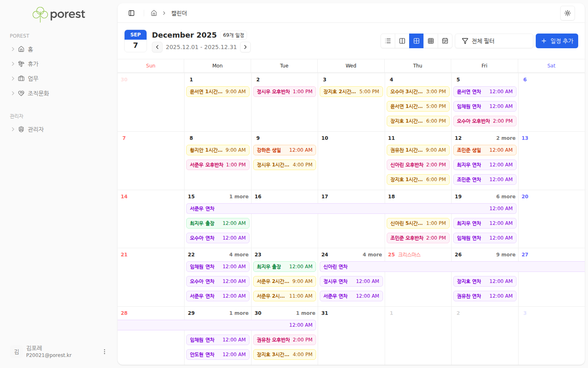Show the 9 more events on December 26
The width and height of the screenshot is (588, 368).
coord(506,255)
